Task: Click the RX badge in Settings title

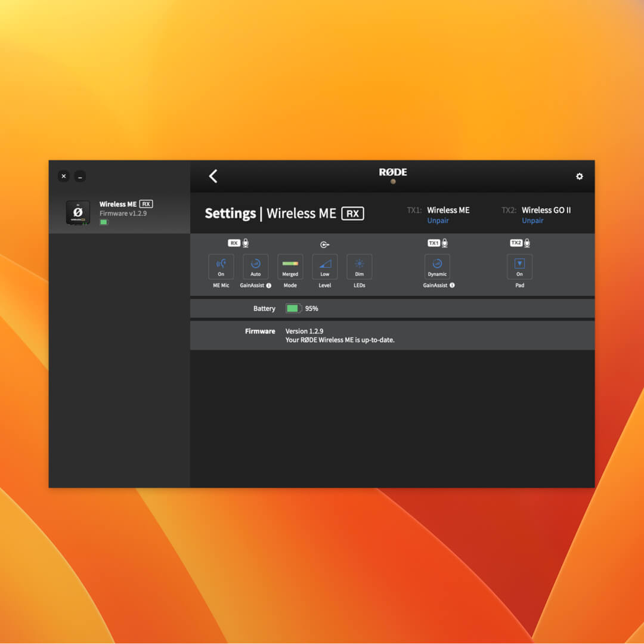Action: click(x=352, y=213)
